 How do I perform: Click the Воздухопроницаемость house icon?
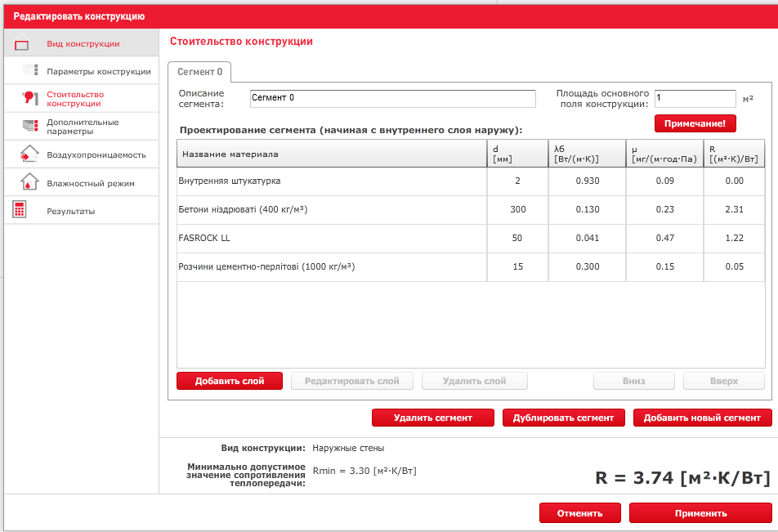[29, 154]
